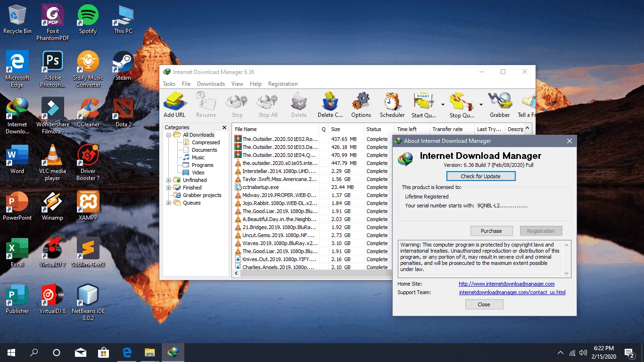Click the Check for Update button

tap(481, 176)
